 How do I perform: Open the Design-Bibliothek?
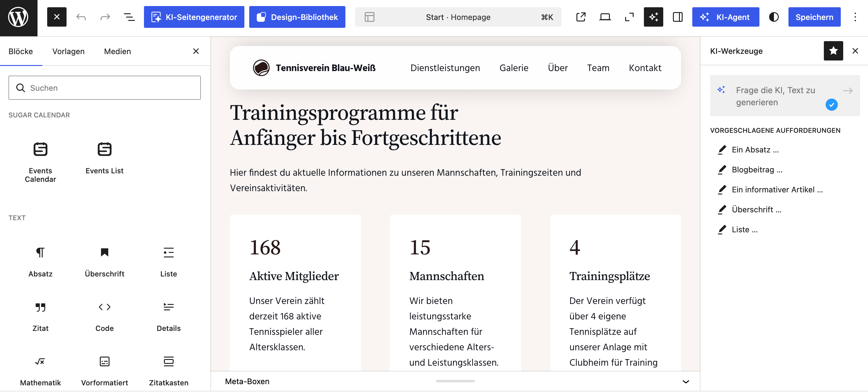click(297, 17)
